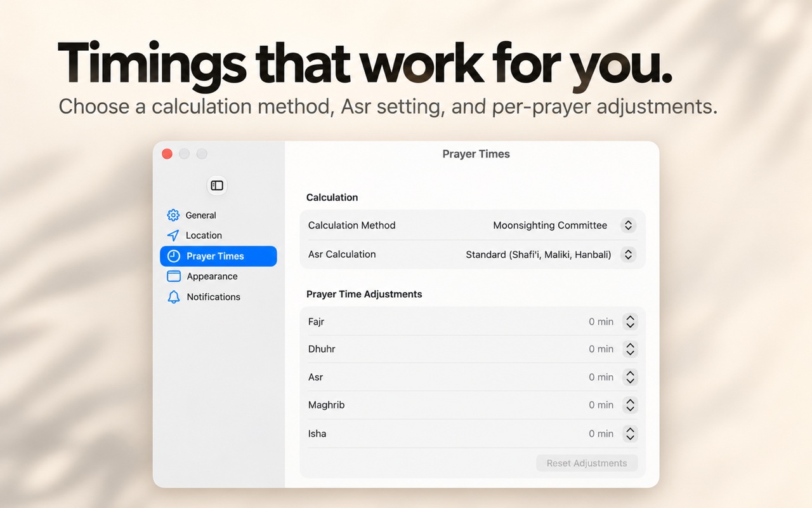Click the Fajr adjustment stepper
This screenshot has width=812, height=508.
tap(630, 322)
